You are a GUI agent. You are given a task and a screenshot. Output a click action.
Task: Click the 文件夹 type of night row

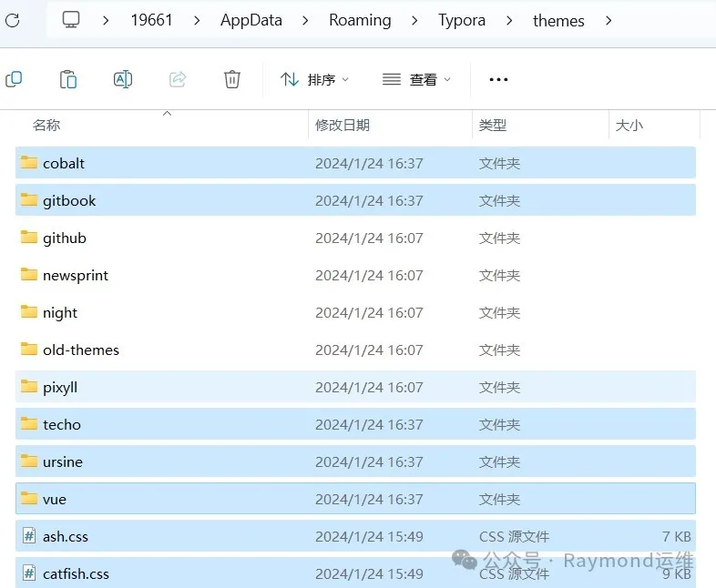pos(499,313)
